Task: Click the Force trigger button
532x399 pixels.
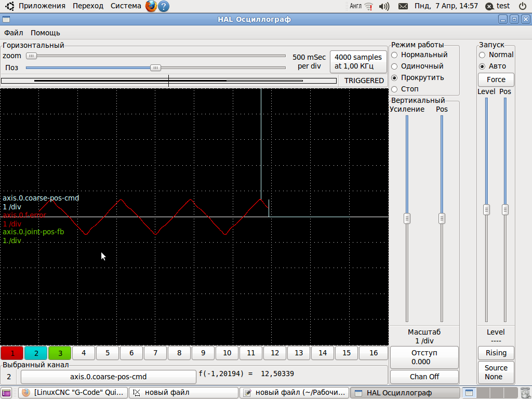Action: (496, 79)
